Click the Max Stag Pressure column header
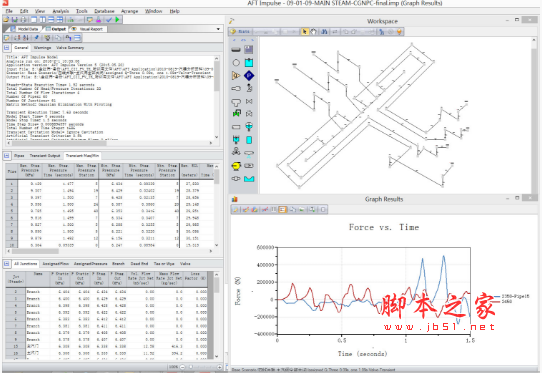542x373 pixels. (x=30, y=170)
